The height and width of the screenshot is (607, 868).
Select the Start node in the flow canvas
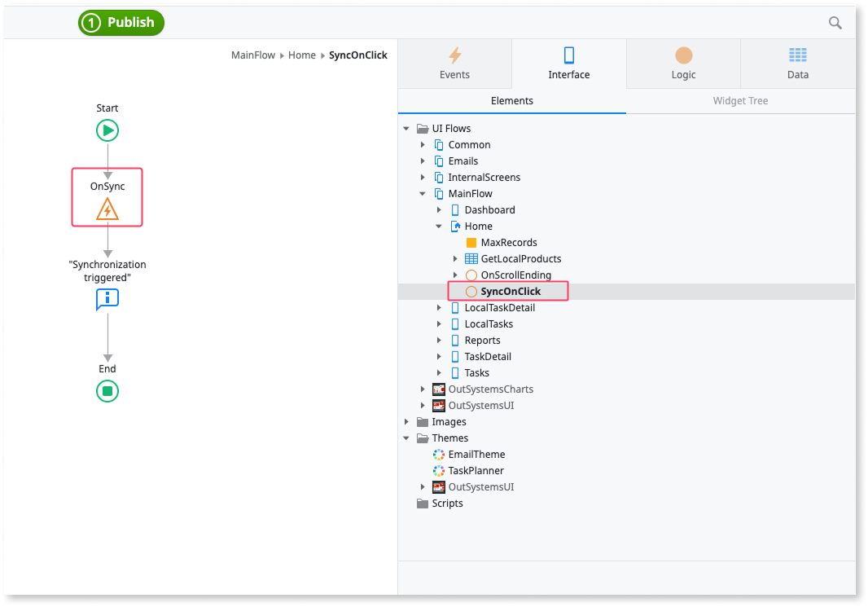tap(107, 130)
